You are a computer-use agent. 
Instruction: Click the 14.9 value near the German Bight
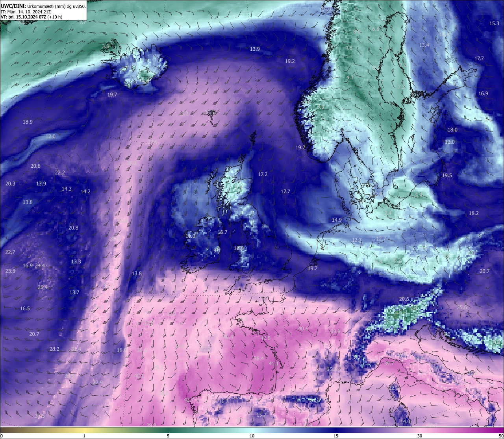(x=337, y=220)
